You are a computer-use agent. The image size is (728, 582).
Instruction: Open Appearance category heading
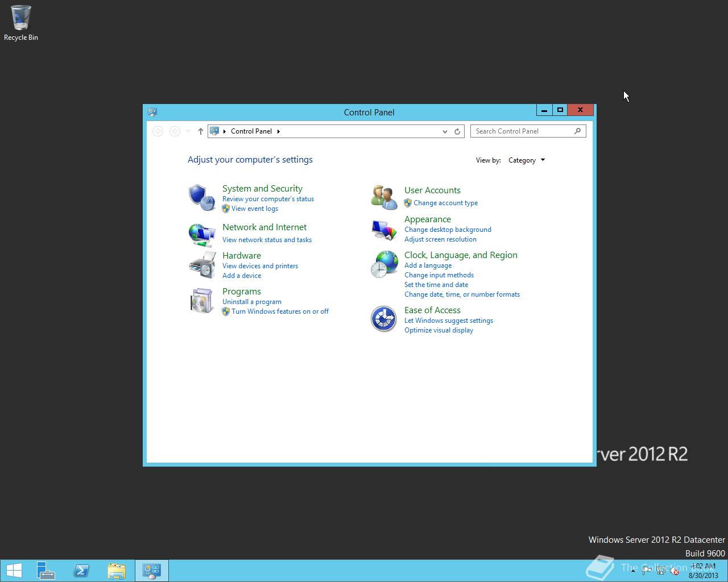click(x=428, y=219)
